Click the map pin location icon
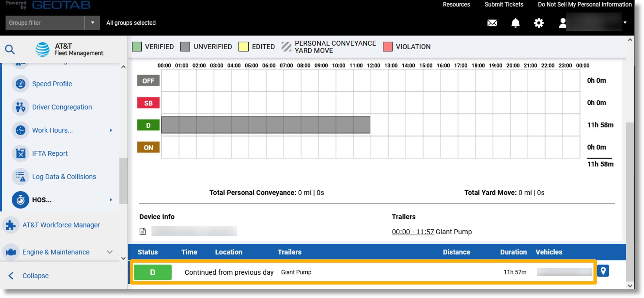 pyautogui.click(x=603, y=271)
